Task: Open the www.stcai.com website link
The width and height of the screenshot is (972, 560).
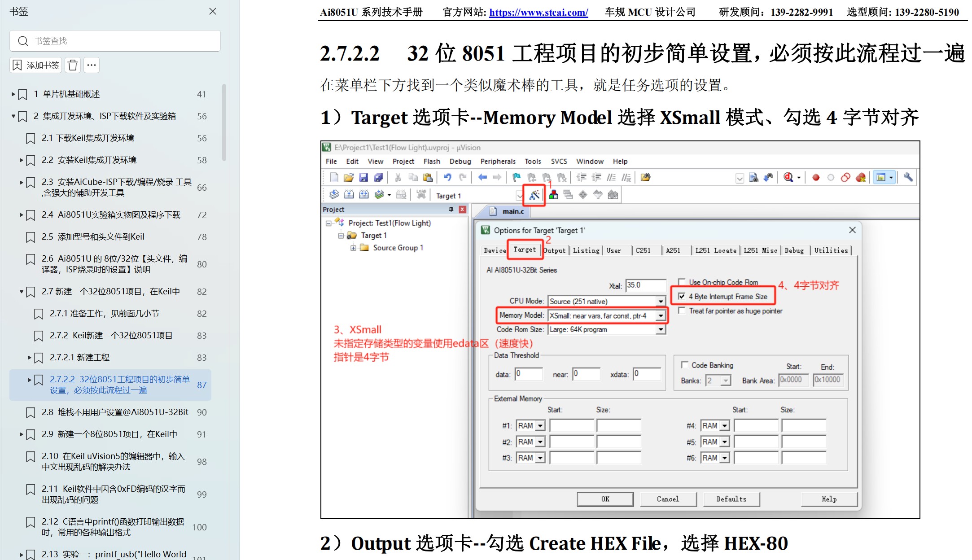Action: tap(539, 12)
